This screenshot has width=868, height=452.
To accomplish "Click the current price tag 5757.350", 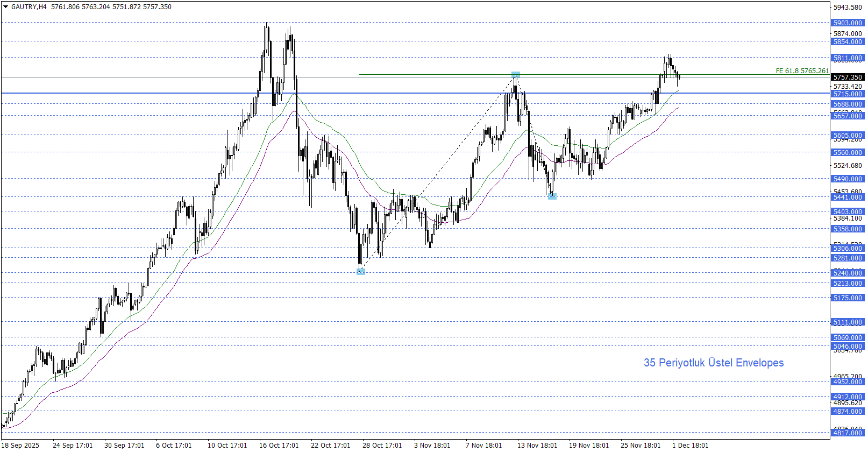I will pyautogui.click(x=848, y=77).
